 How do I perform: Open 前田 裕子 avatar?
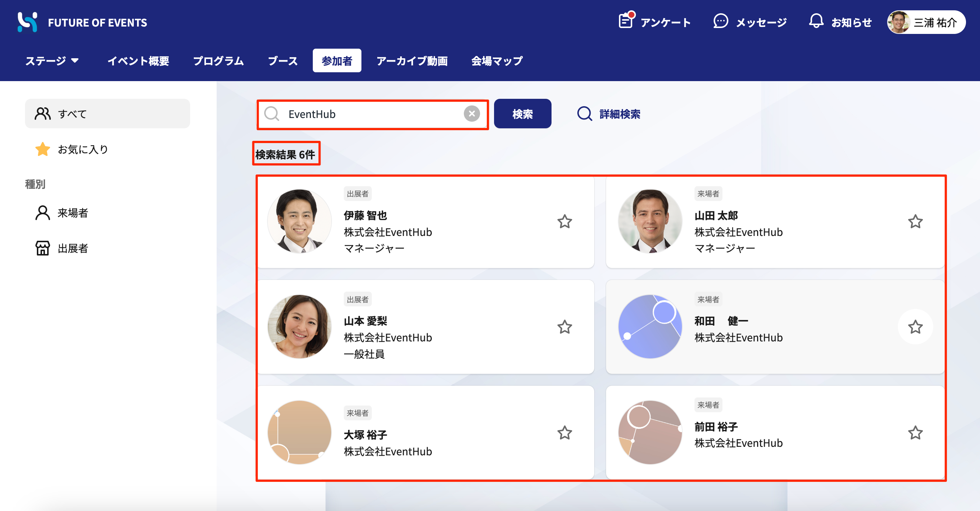coord(650,432)
